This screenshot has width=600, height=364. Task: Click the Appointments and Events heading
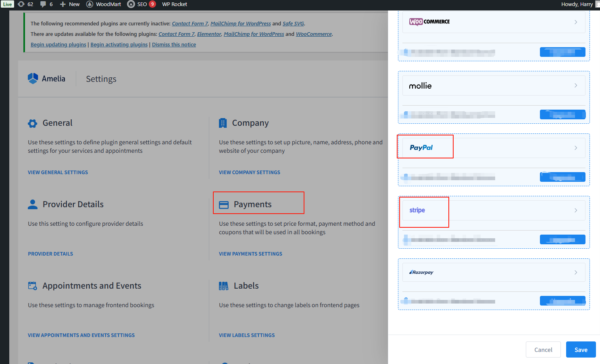point(92,286)
